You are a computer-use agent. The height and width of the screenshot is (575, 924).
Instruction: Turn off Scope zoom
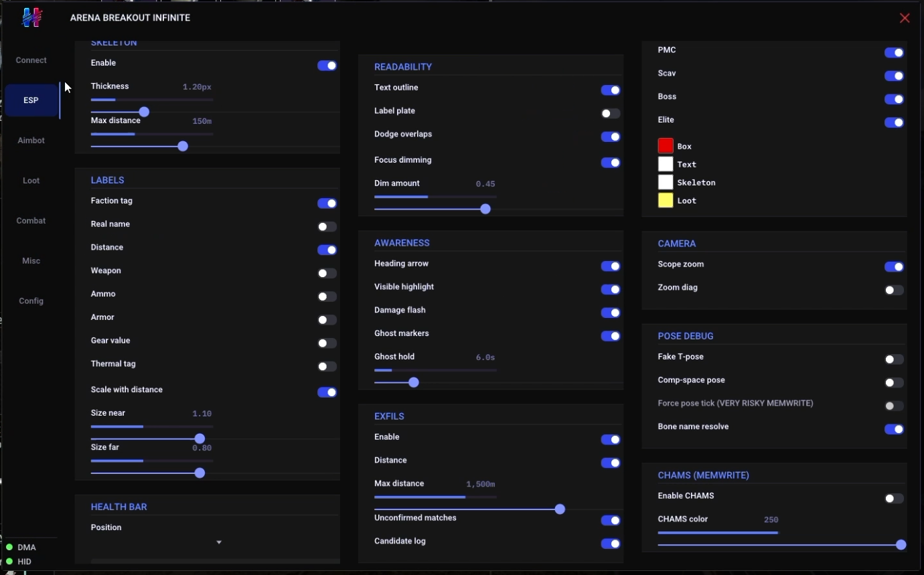[x=894, y=266]
